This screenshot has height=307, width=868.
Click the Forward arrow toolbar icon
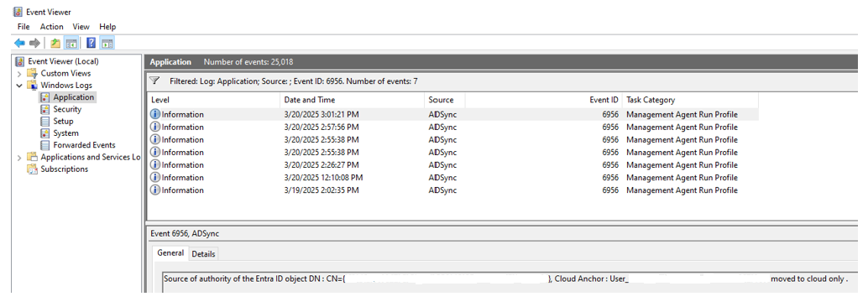pos(34,43)
